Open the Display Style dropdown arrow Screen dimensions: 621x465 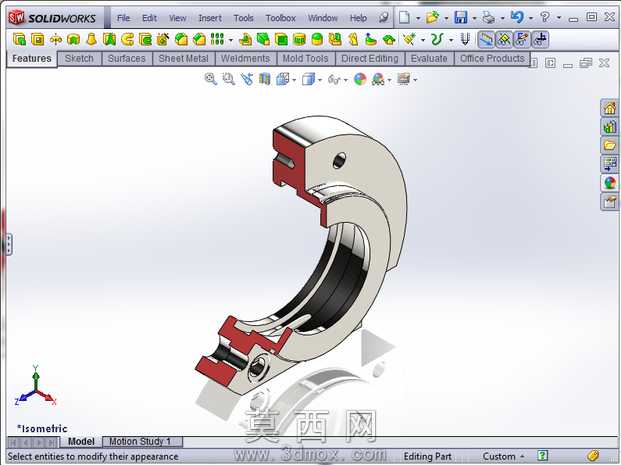[320, 80]
